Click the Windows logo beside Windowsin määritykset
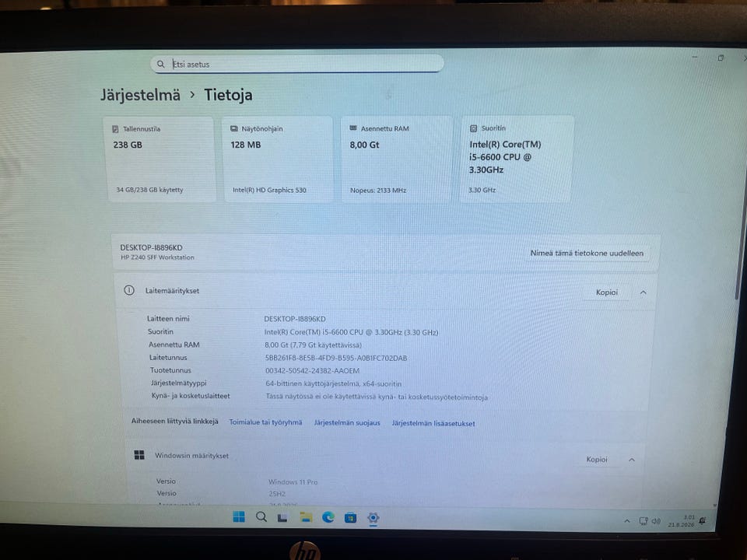 coord(139,455)
